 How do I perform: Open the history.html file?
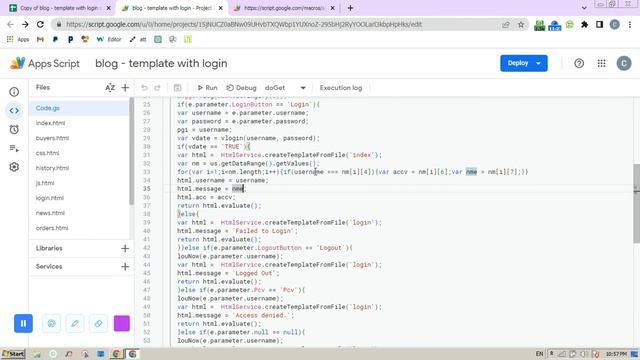[79, 168]
